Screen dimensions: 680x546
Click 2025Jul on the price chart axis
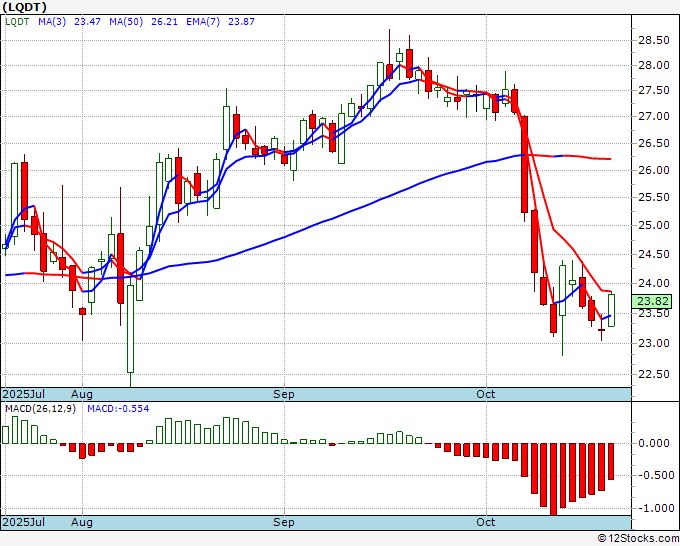pyautogui.click(x=24, y=394)
